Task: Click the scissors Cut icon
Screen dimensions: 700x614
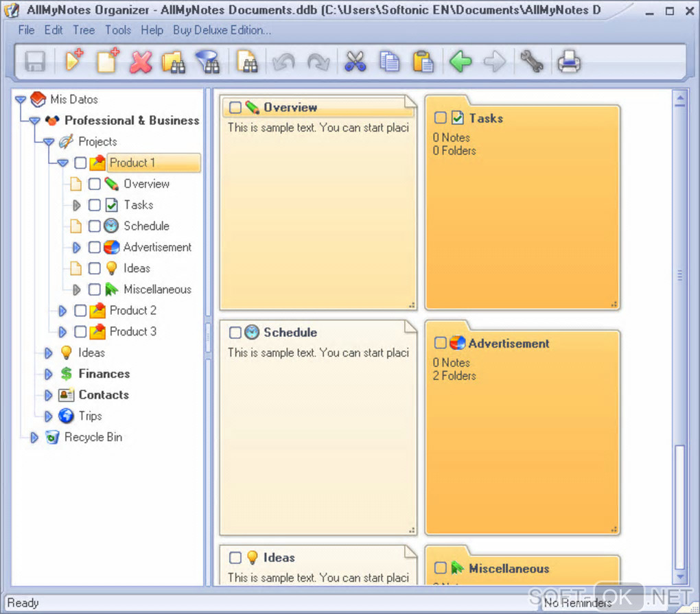Action: click(x=355, y=62)
